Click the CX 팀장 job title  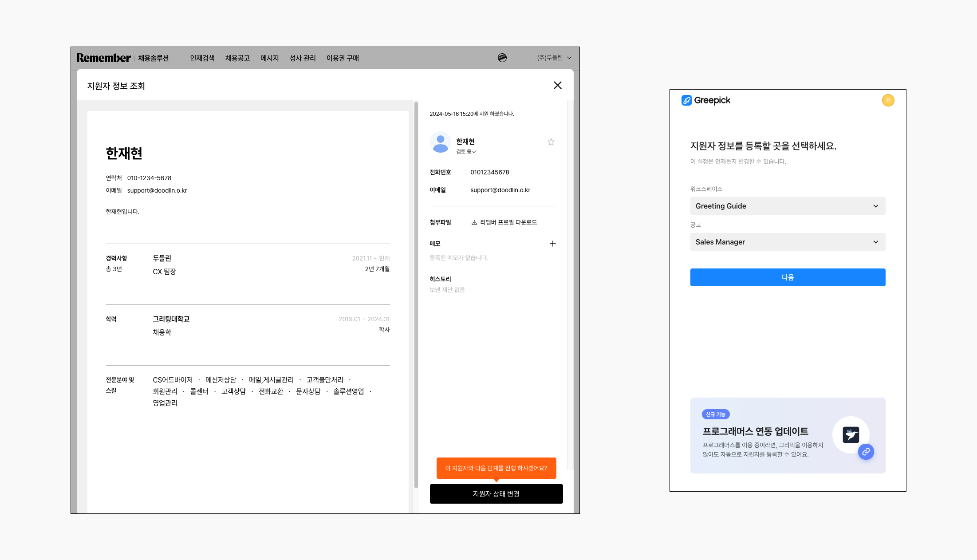(165, 272)
